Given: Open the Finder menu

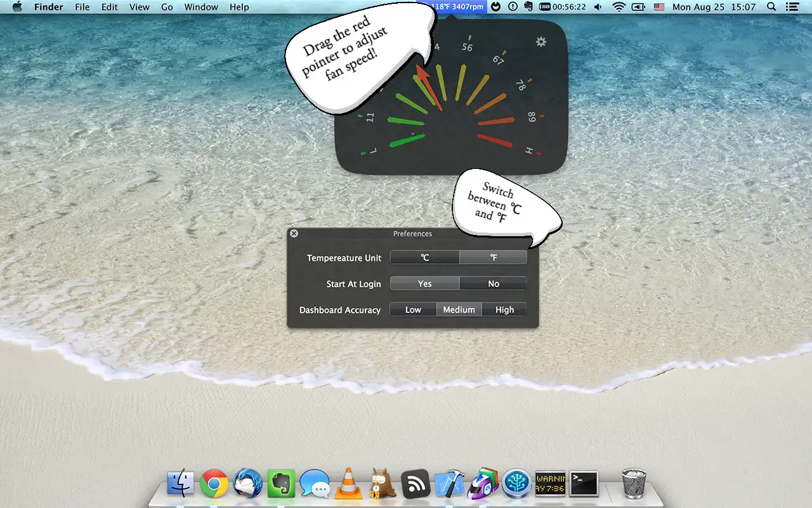Looking at the screenshot, I should (48, 7).
